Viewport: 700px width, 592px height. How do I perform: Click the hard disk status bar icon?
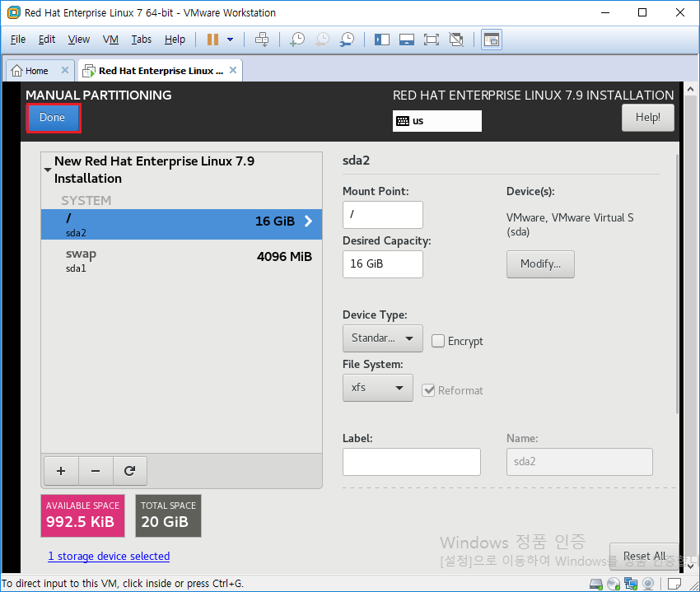[x=596, y=583]
